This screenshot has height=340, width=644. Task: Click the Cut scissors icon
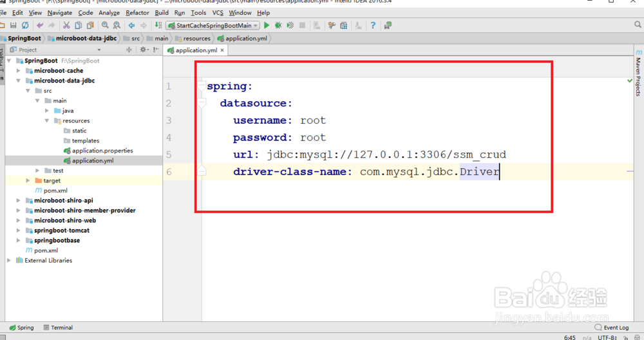coord(66,26)
